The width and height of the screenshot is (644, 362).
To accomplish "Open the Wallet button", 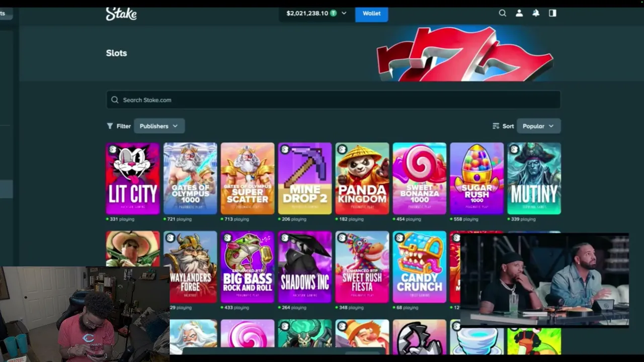I will point(371,13).
